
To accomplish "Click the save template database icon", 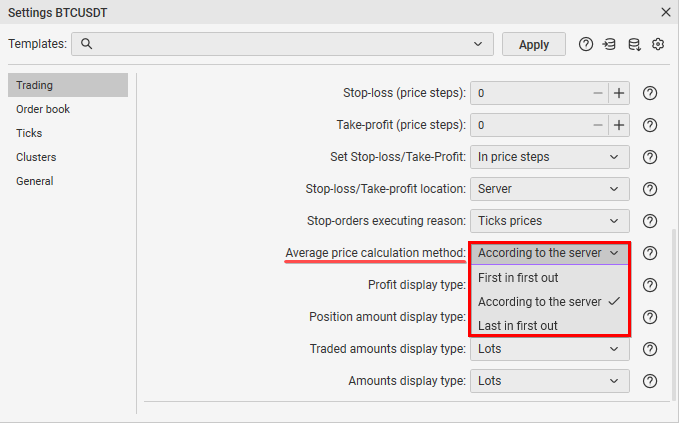I will (634, 44).
